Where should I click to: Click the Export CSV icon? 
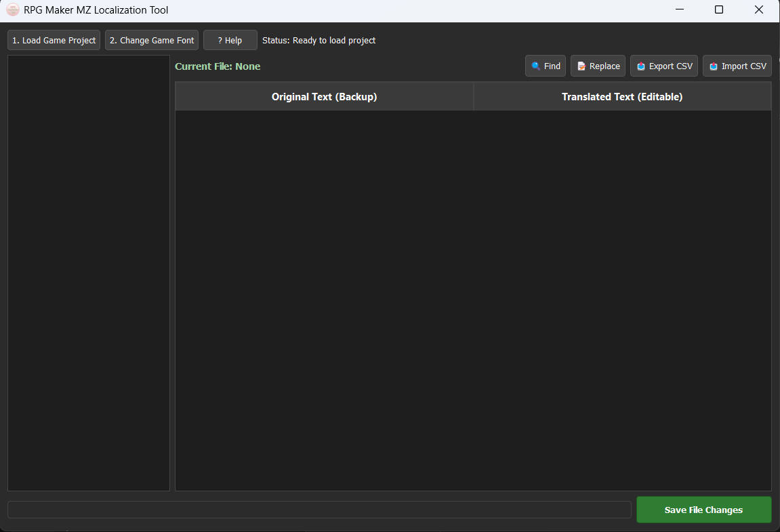pos(641,66)
